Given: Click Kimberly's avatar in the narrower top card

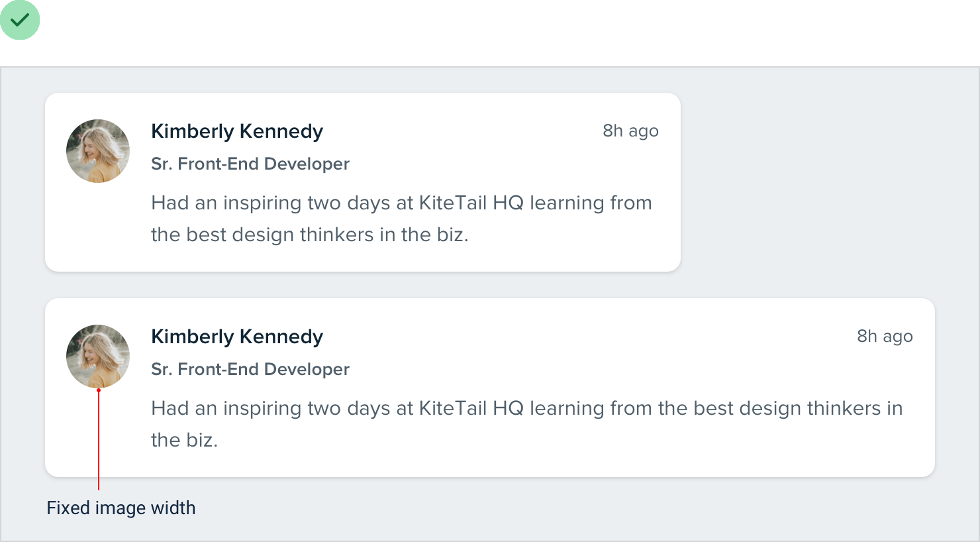Looking at the screenshot, I should 98,151.
